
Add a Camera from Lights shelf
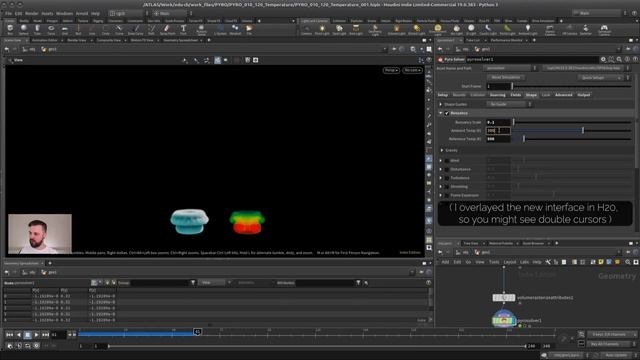coord(306,29)
